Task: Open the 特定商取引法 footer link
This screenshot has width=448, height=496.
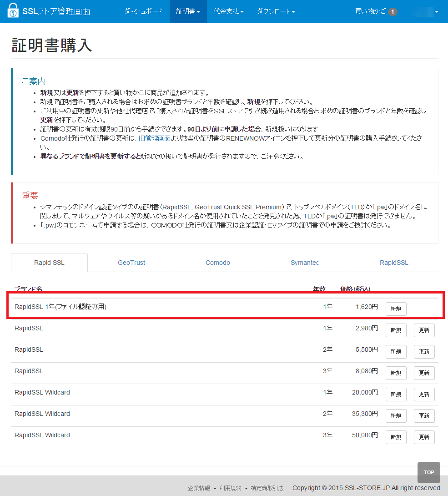Action: [x=267, y=488]
